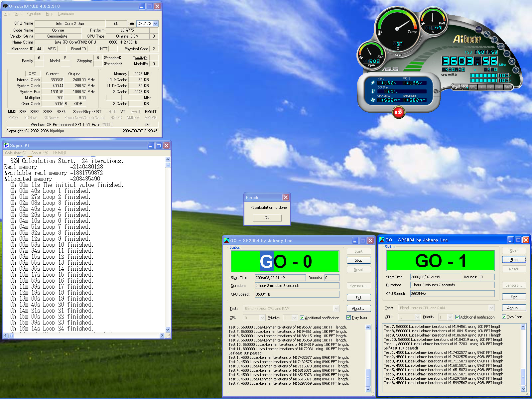Open the Language menu in CrystalCPUID

[66, 14]
